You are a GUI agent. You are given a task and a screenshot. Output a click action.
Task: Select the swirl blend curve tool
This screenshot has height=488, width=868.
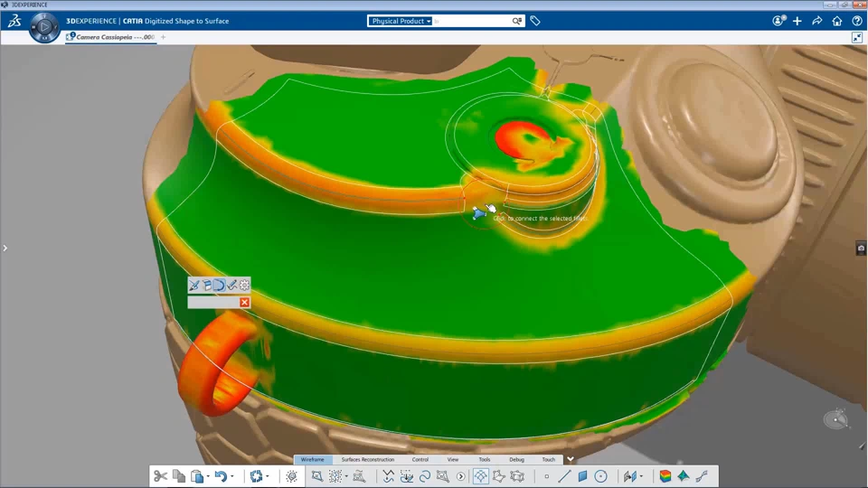[x=425, y=476]
